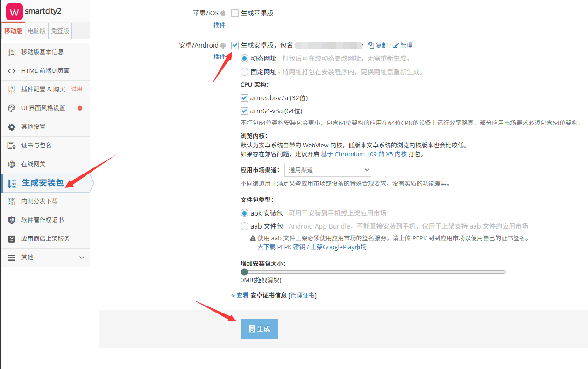Enable the 生成苹果版 checkbox
Viewport: 588px width, 369px height.
coord(235,13)
